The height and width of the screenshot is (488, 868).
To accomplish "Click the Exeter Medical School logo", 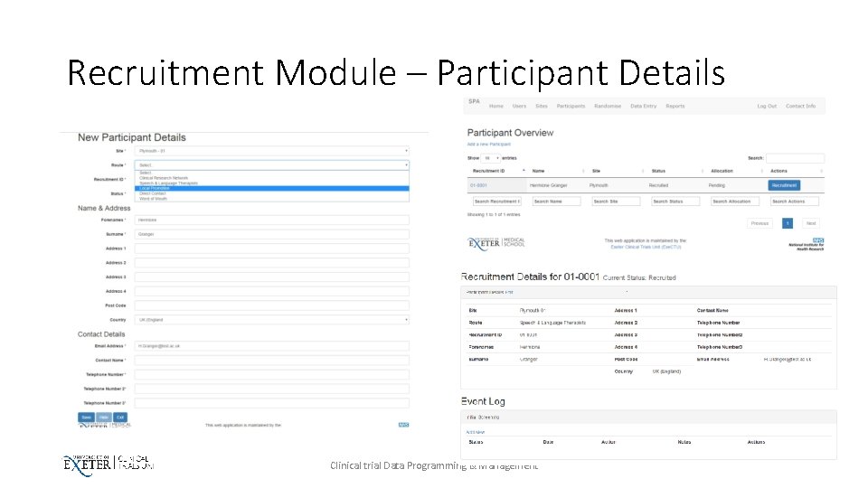I will tap(496, 243).
